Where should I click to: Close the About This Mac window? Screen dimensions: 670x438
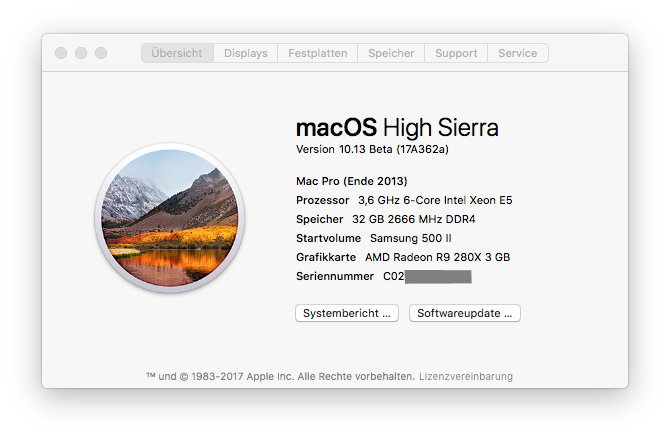pyautogui.click(x=62, y=53)
